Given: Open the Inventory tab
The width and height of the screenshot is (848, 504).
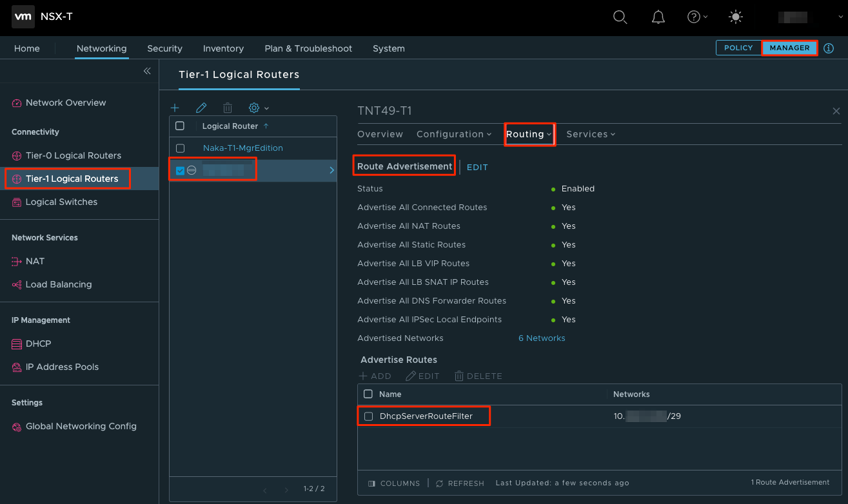Looking at the screenshot, I should (x=223, y=48).
